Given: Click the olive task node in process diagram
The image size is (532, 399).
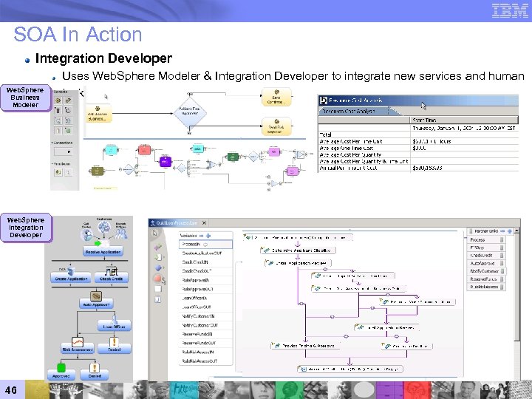Looking at the screenshot, I should [x=97, y=171].
